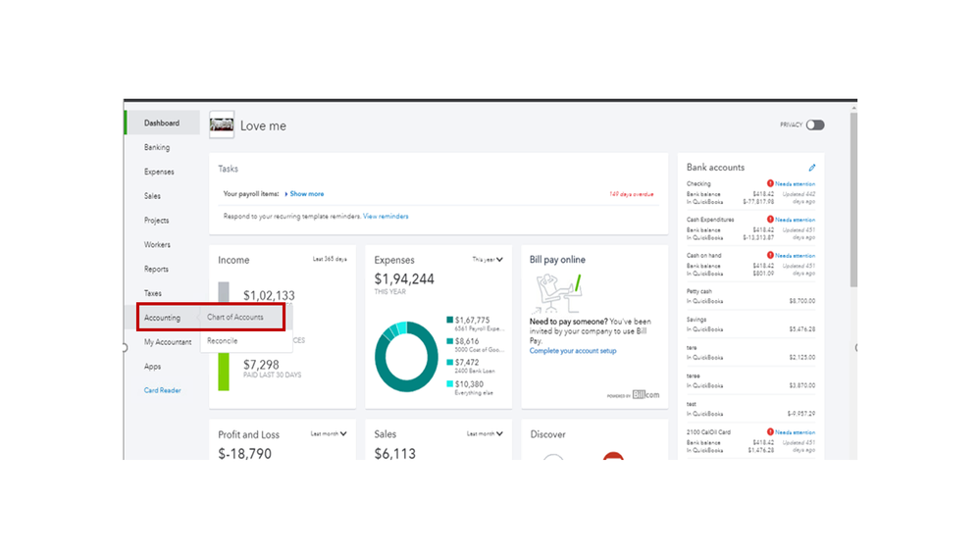Click Checking account needs attention alert icon

pyautogui.click(x=770, y=183)
